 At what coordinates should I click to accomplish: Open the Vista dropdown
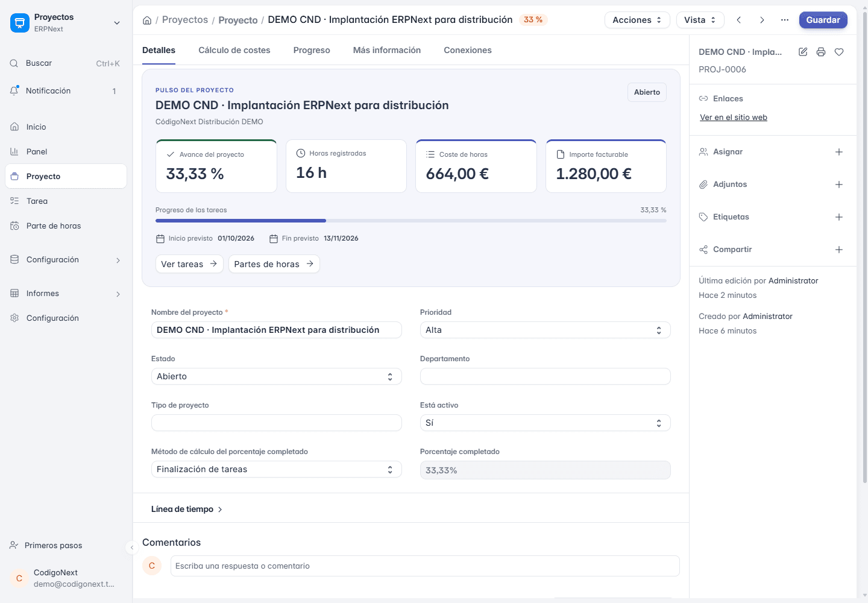click(700, 20)
